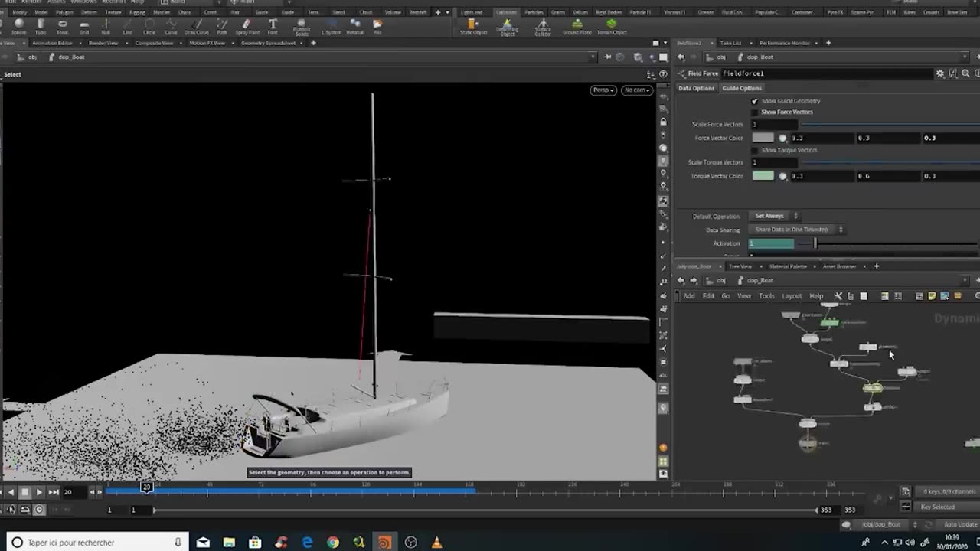Open the Material Palette tab
Screen dimensions: 980x551
click(788, 266)
